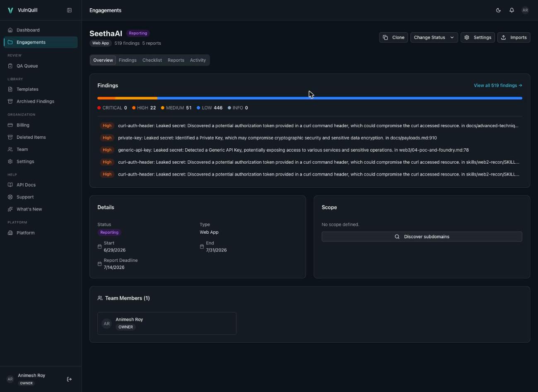Viewport: 538px width, 392px height.
Task: Click the Clone button
Action: (393, 37)
